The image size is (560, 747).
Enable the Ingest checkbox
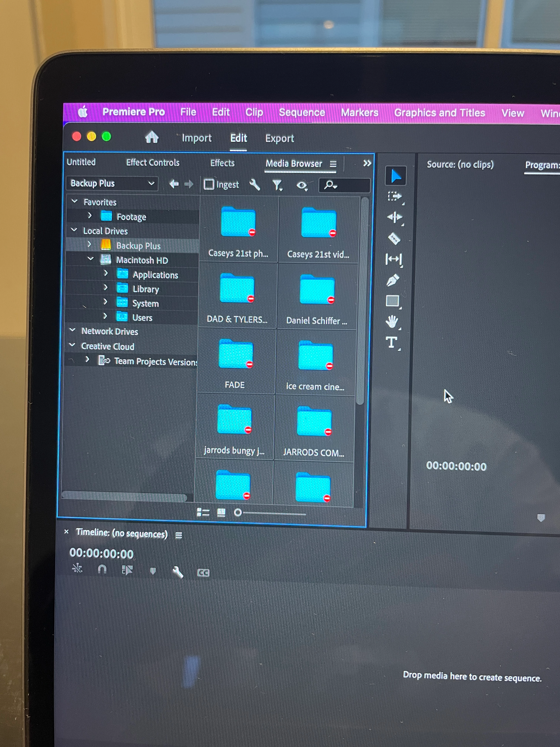click(x=209, y=184)
